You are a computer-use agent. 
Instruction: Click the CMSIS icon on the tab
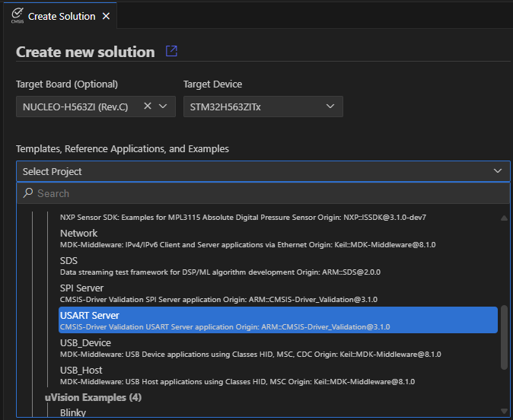point(17,15)
